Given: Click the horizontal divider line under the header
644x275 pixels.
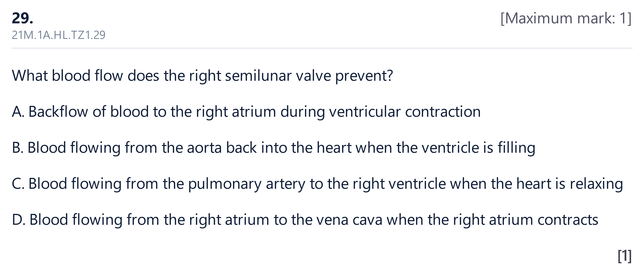Looking at the screenshot, I should point(322,48).
